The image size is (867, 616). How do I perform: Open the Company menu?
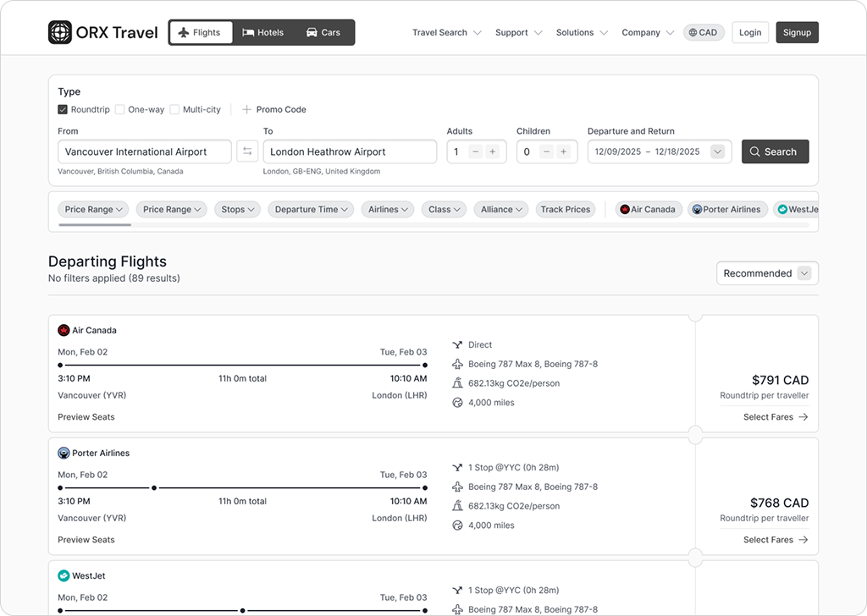(x=648, y=33)
